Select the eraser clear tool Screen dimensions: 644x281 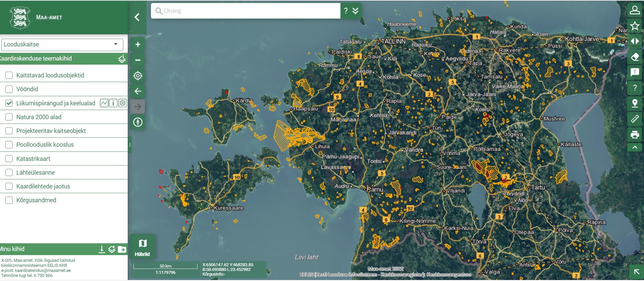(x=635, y=57)
